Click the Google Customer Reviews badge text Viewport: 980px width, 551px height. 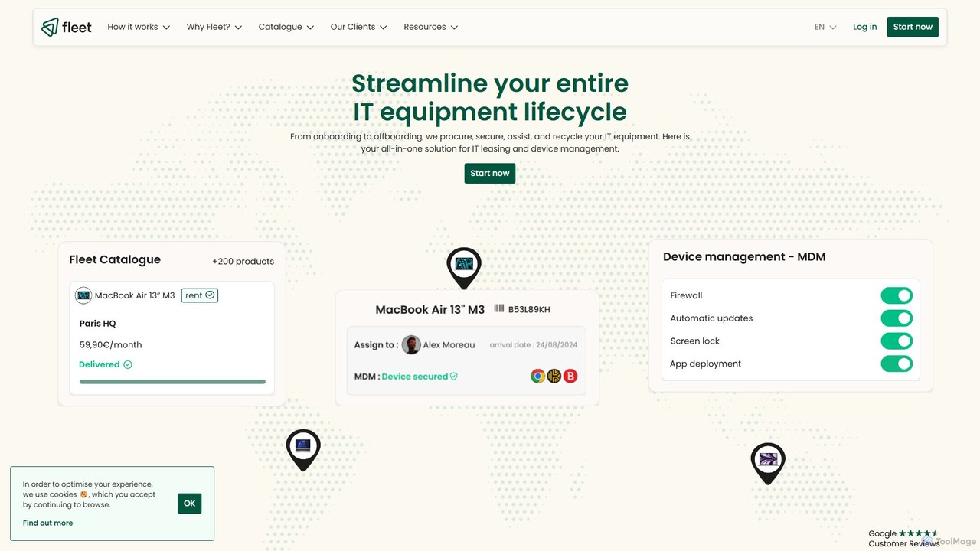click(x=903, y=539)
